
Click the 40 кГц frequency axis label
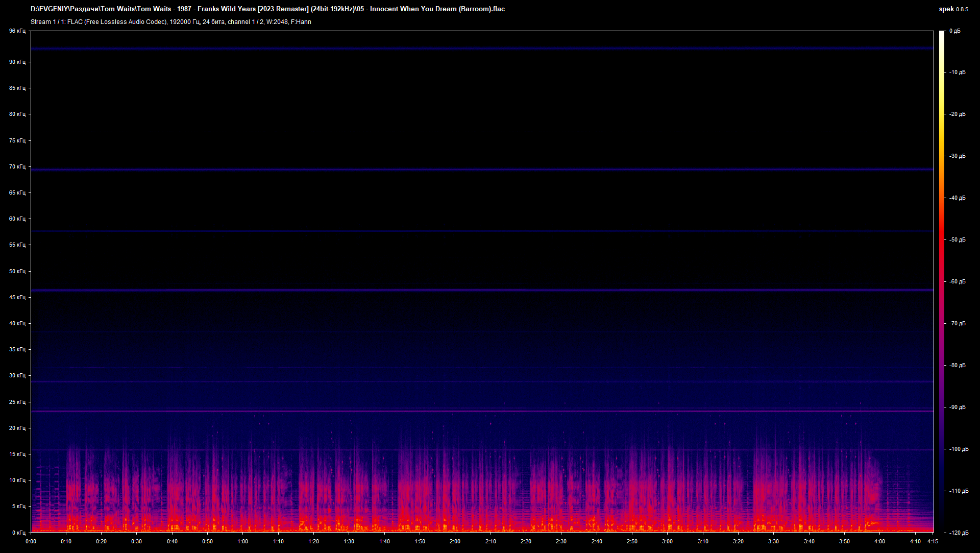pyautogui.click(x=17, y=323)
